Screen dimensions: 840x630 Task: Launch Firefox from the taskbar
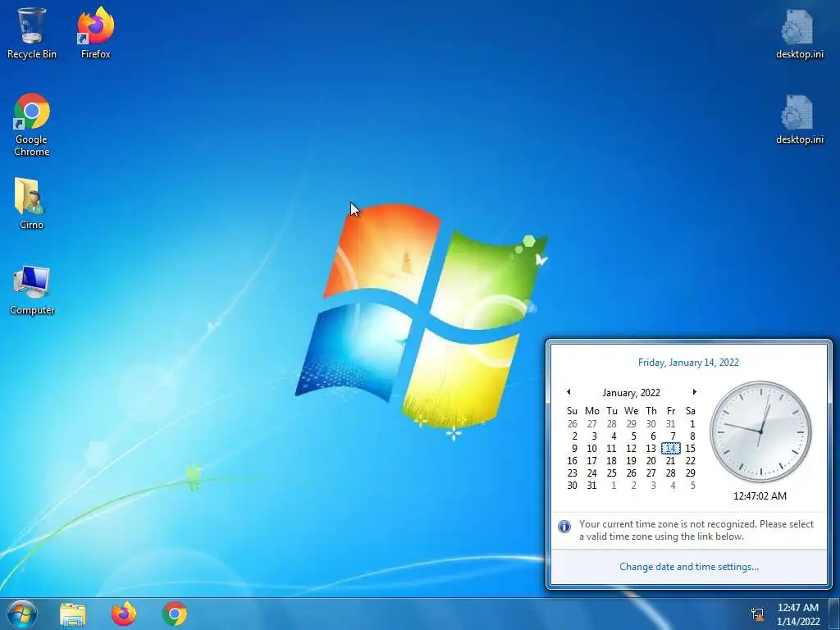[x=124, y=614]
